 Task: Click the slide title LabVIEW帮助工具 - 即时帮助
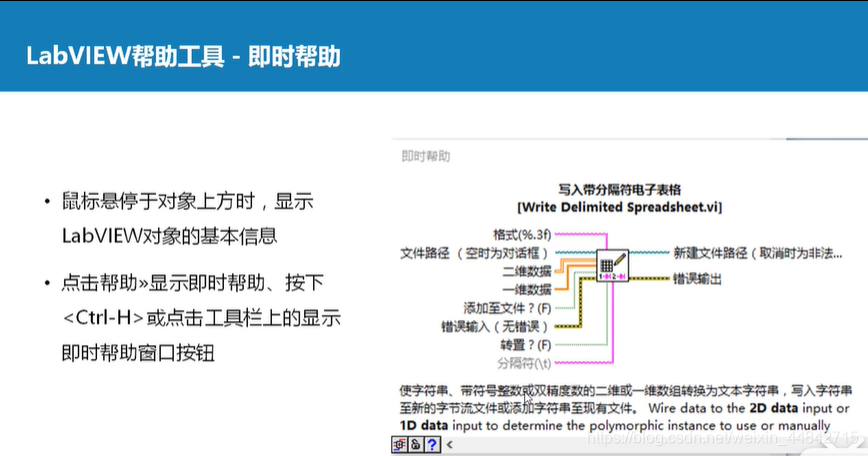183,56
